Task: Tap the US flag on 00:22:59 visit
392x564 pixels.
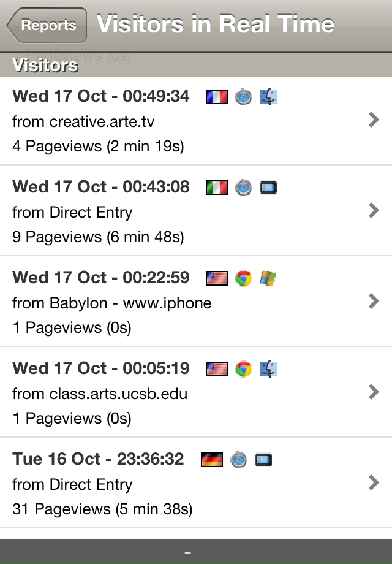Action: click(217, 278)
